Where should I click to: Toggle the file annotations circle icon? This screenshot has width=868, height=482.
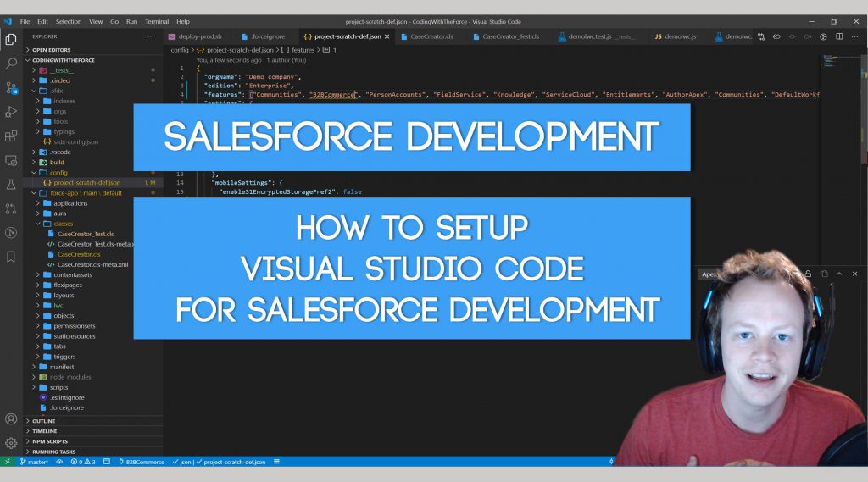[823, 36]
